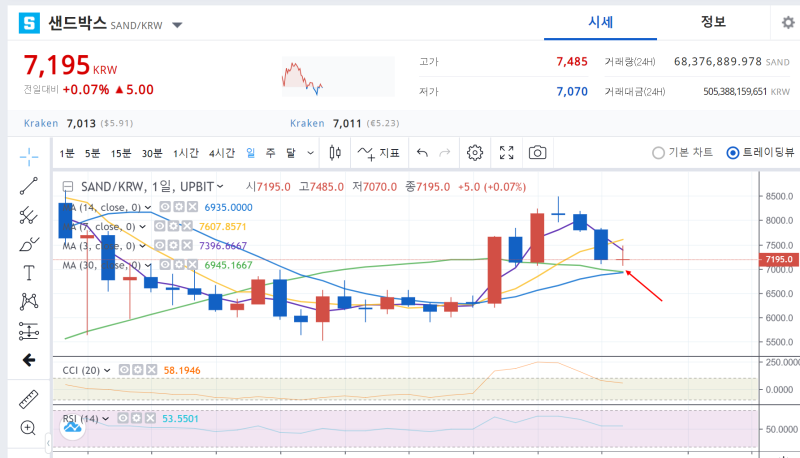Select the zoom in magnifier tool

coord(28,427)
